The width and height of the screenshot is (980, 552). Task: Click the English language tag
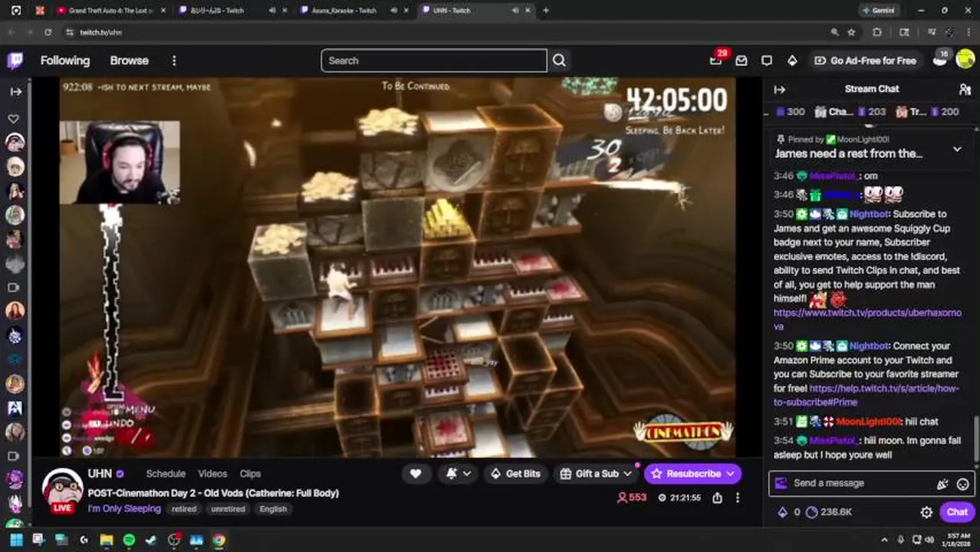pos(273,509)
